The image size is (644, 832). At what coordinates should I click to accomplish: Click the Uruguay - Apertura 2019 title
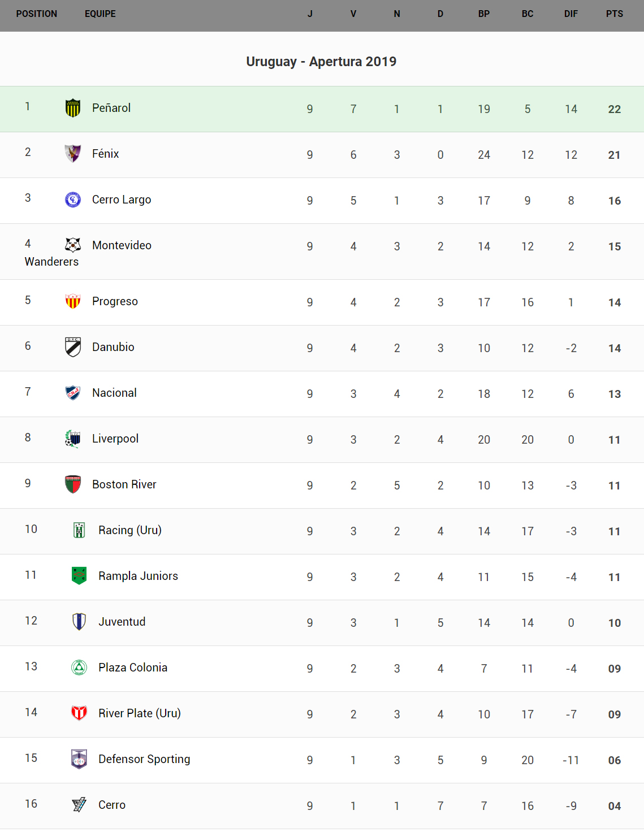[x=321, y=62]
